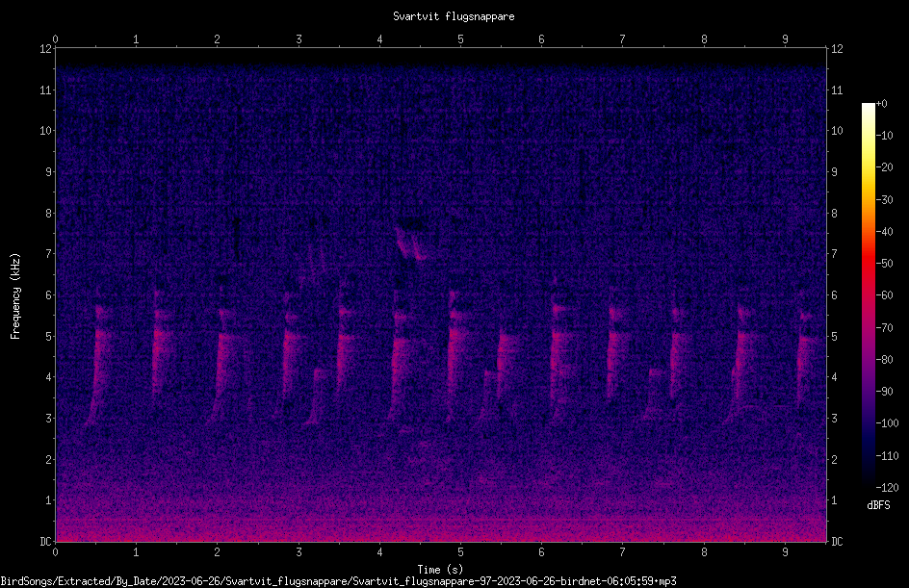
Task: Click the "-30" value on the dBFS colorbar
Action: [x=885, y=199]
